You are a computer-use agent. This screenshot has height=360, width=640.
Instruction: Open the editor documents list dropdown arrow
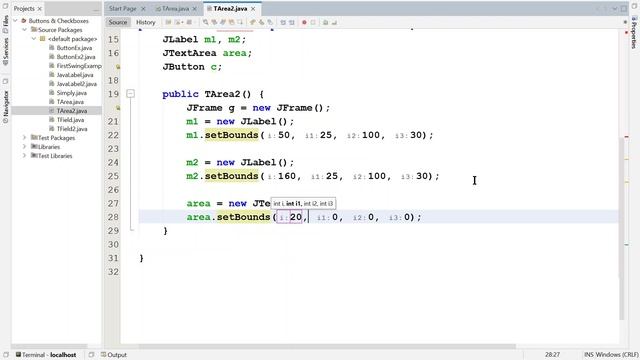(x=615, y=9)
